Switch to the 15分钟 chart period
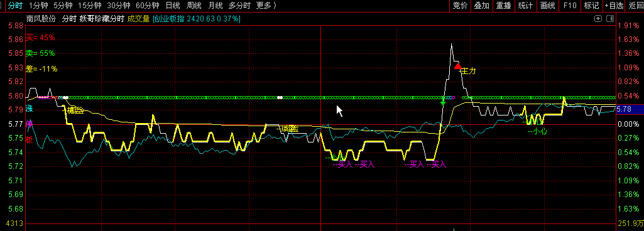Viewport: 644px width, 231px height. (x=90, y=5)
